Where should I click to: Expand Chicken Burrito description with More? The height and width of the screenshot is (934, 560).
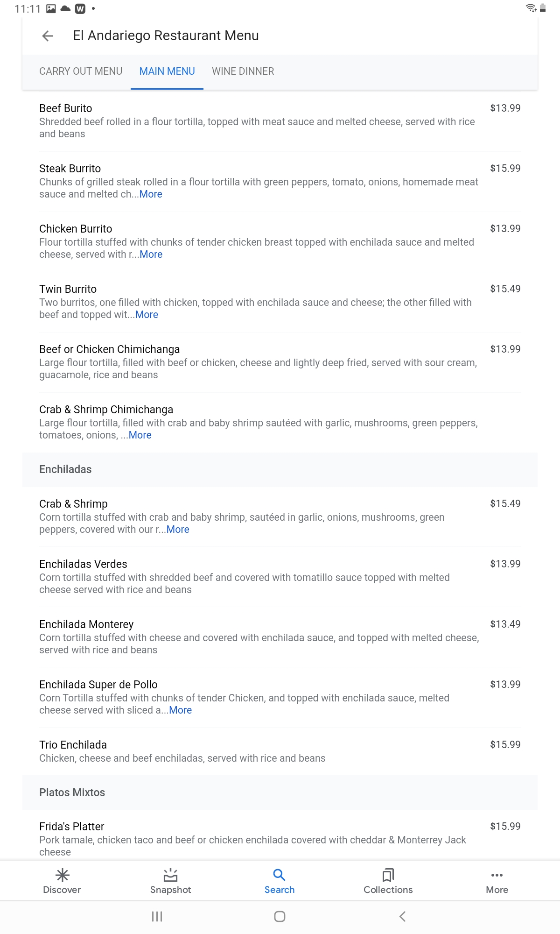point(151,255)
